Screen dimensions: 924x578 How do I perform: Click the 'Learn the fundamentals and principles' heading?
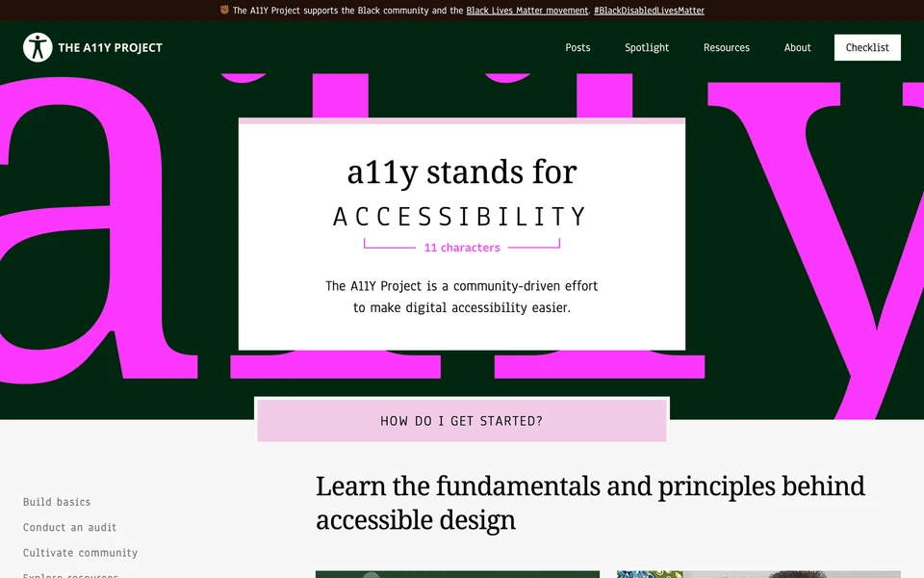590,503
